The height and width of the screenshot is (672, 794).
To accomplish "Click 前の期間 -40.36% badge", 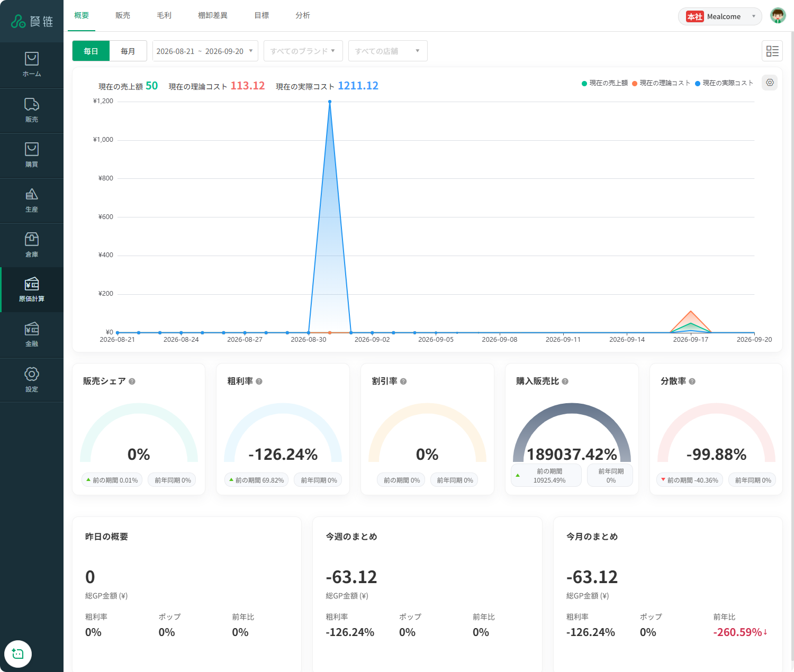I will tap(690, 480).
